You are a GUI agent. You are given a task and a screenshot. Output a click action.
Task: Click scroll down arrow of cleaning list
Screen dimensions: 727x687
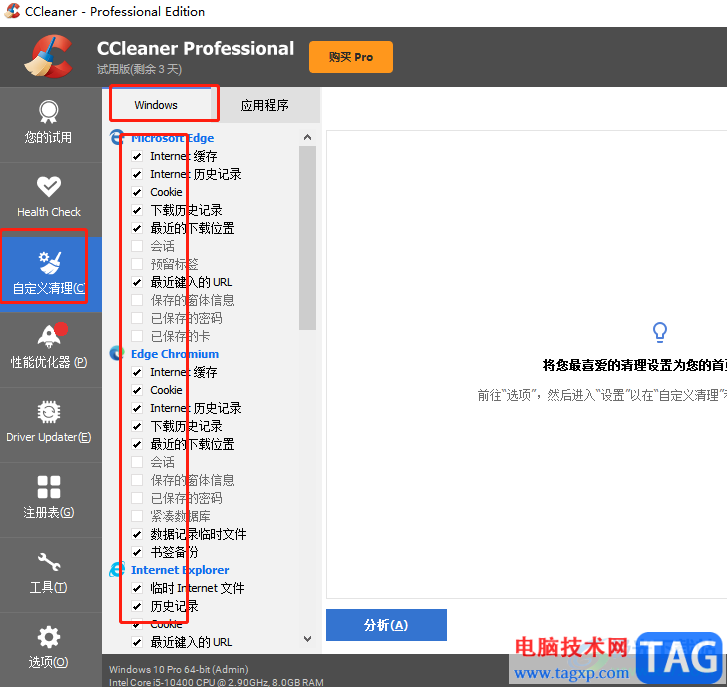307,639
